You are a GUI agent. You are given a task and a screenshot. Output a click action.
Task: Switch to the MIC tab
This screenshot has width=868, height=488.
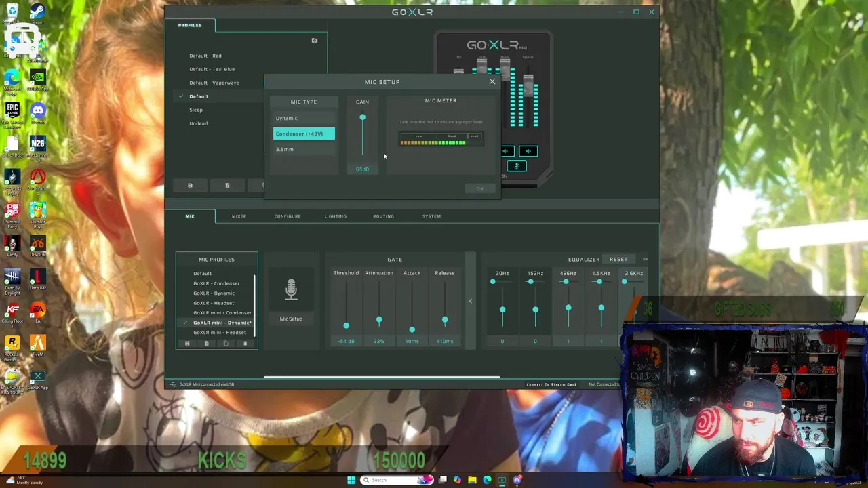tap(190, 216)
